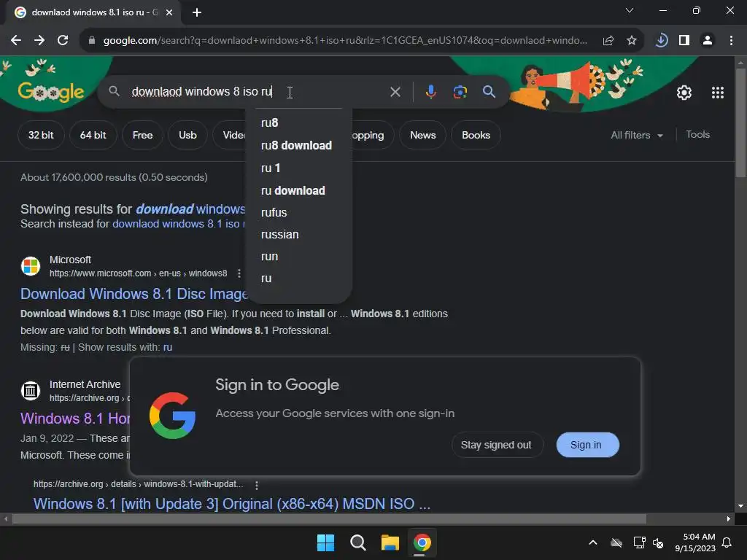Image resolution: width=747 pixels, height=560 pixels.
Task: Open the taskbar clock showing 5:04 AM
Action: (x=695, y=542)
